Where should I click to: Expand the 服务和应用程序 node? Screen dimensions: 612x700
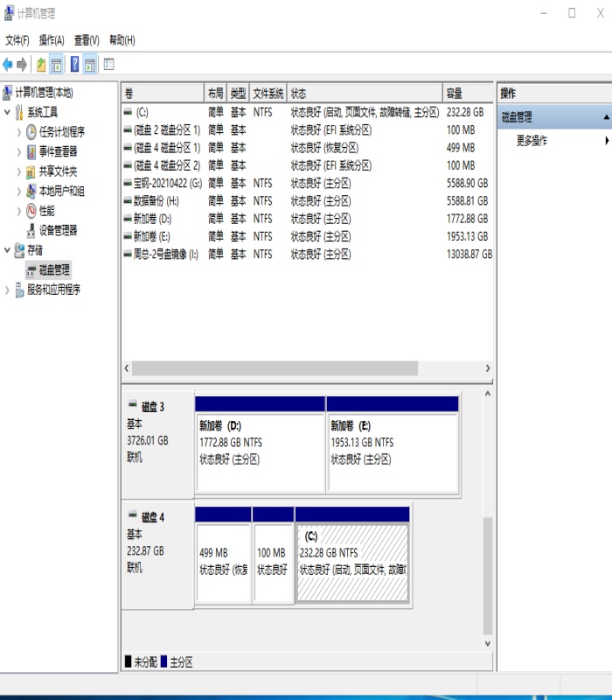click(x=8, y=290)
